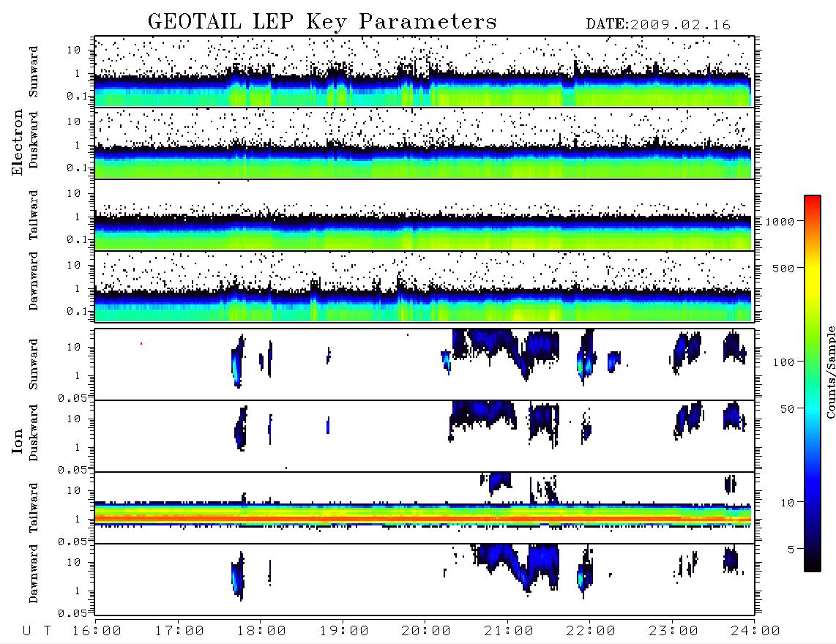
Task: Select the Ion Duskward panel label
Action: pyautogui.click(x=34, y=433)
